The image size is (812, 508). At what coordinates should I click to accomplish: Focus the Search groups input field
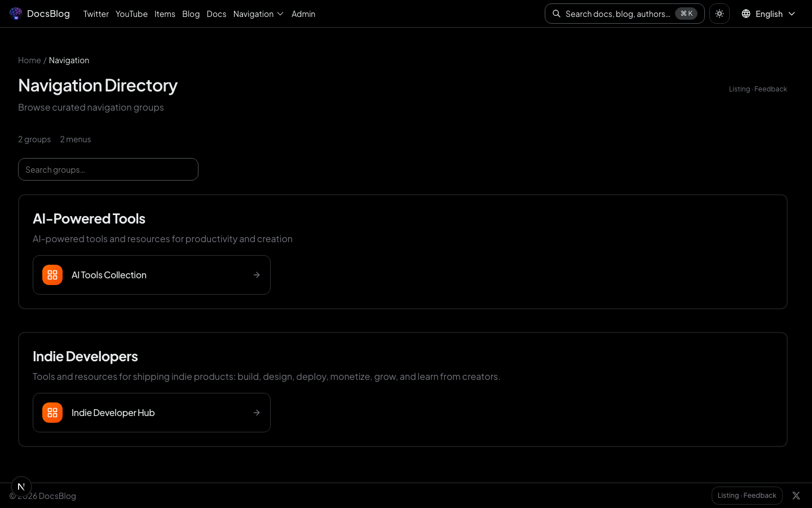point(108,169)
